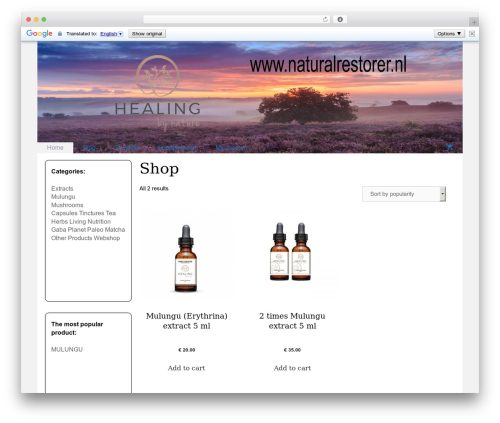Click the www.naturalrestorer.nl banner text
This screenshot has width=500, height=423.
pyautogui.click(x=328, y=65)
